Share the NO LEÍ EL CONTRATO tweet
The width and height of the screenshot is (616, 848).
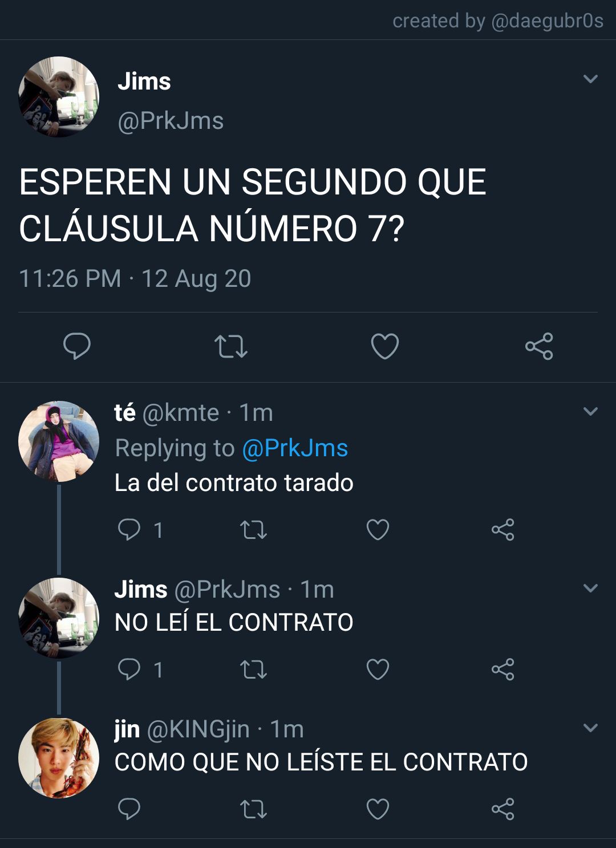click(502, 670)
